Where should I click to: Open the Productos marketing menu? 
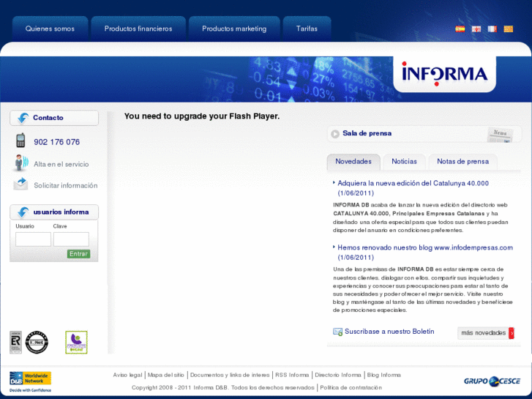[234, 29]
